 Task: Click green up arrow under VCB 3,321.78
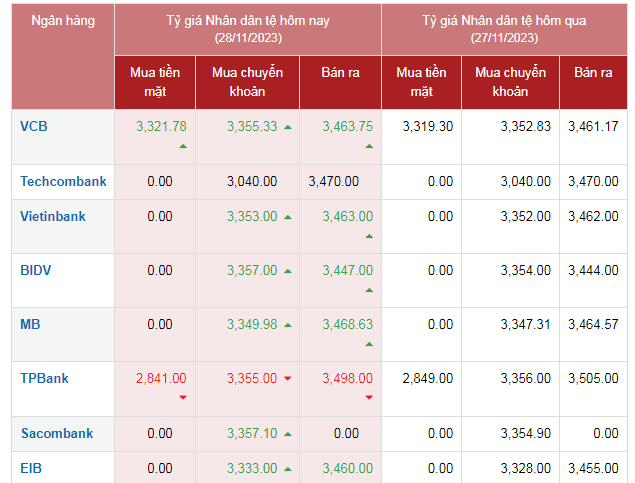coord(182,146)
